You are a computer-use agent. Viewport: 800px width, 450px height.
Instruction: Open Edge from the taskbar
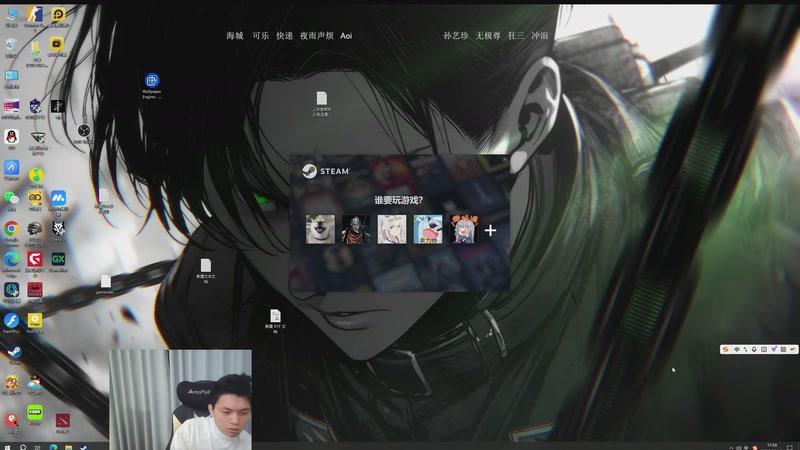(53, 447)
